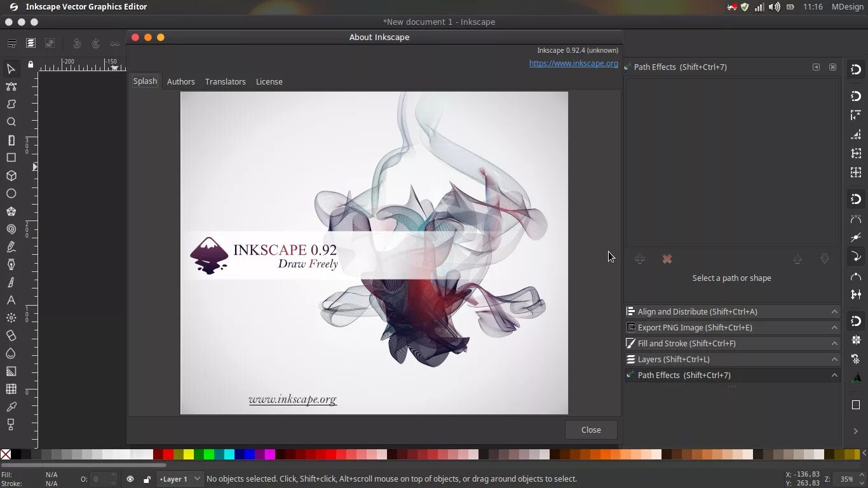Select the Spiral tool

[x=11, y=229]
